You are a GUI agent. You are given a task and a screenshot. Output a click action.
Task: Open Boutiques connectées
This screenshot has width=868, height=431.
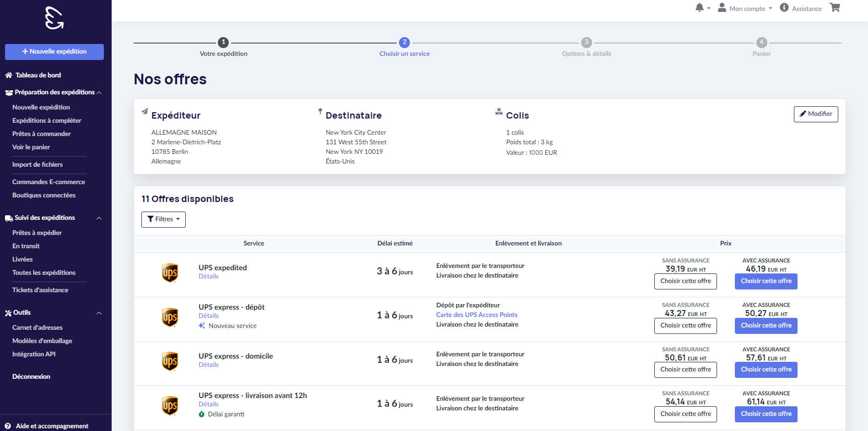tap(44, 195)
